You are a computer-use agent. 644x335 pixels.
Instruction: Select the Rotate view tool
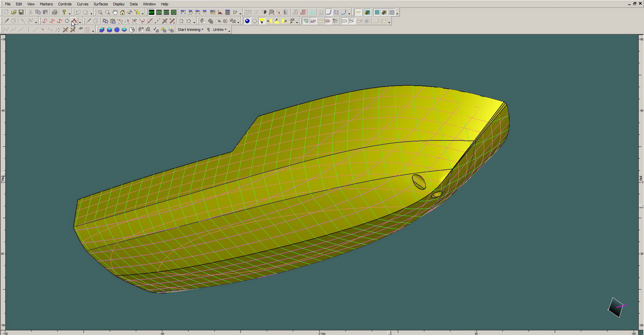[130, 12]
